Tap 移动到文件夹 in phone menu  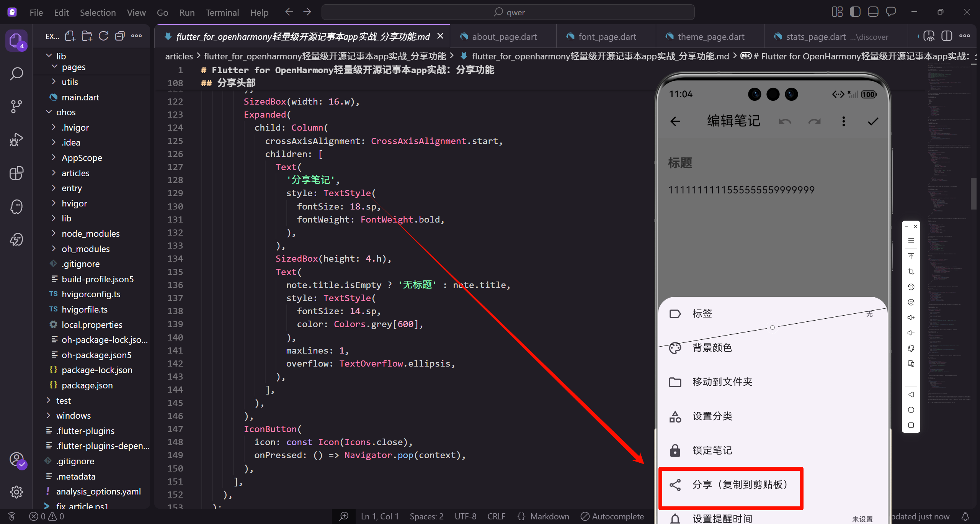pyautogui.click(x=773, y=382)
